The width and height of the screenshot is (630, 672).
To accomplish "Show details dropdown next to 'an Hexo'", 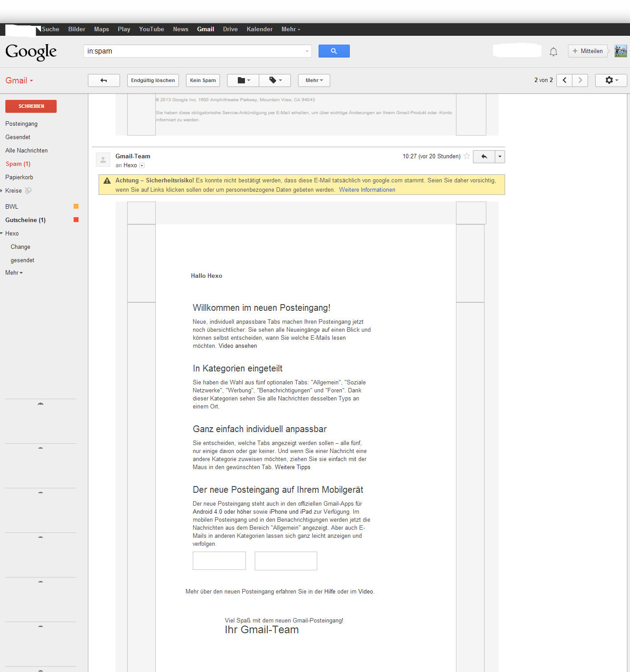I will [x=142, y=165].
